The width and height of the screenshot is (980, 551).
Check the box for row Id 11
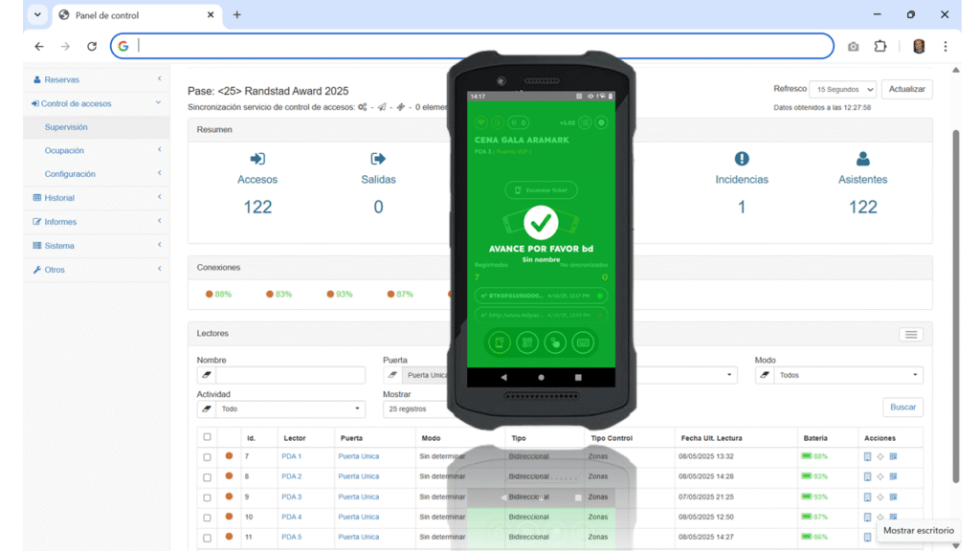coord(207,538)
